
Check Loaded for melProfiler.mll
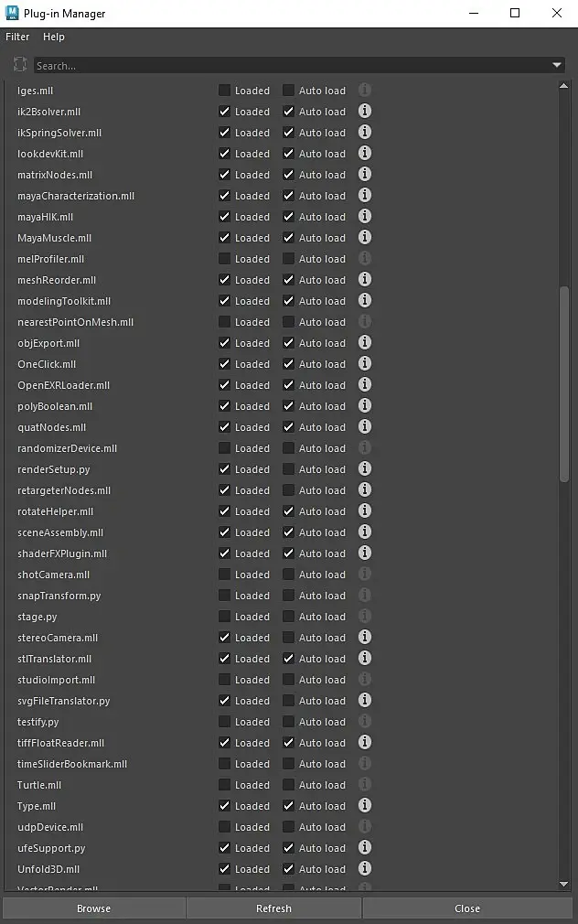pos(224,259)
